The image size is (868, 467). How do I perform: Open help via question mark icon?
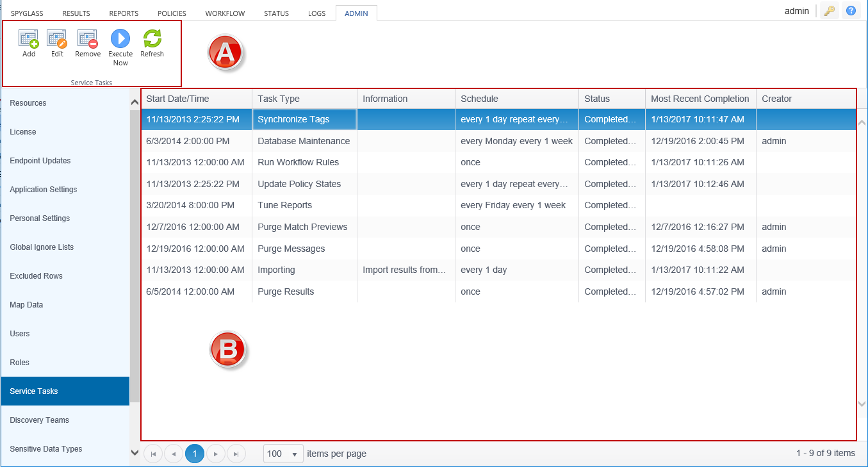[x=851, y=11]
